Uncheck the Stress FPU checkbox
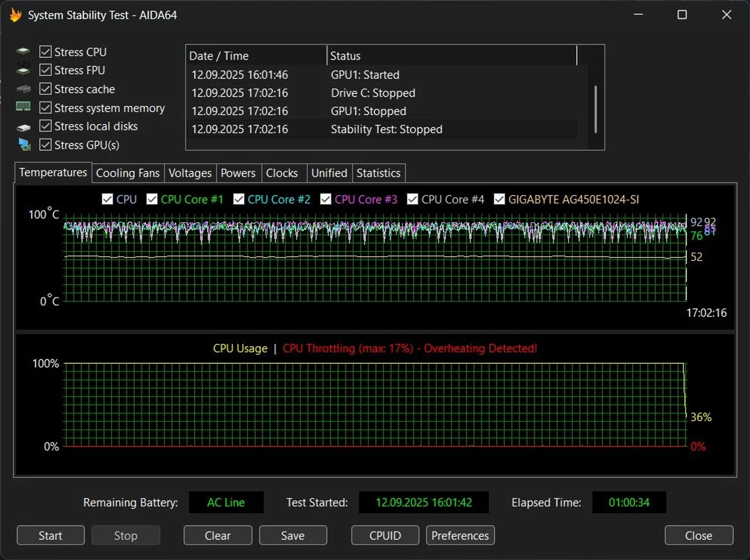 click(x=45, y=70)
